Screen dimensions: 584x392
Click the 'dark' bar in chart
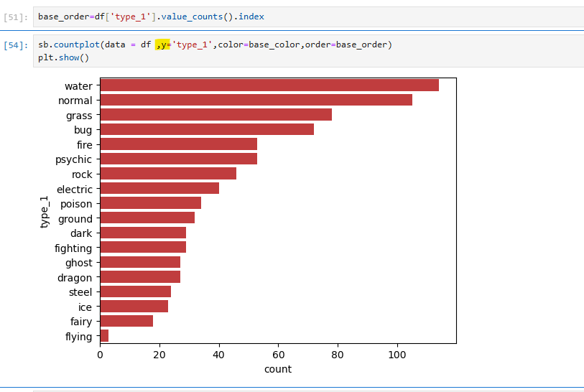tap(143, 233)
